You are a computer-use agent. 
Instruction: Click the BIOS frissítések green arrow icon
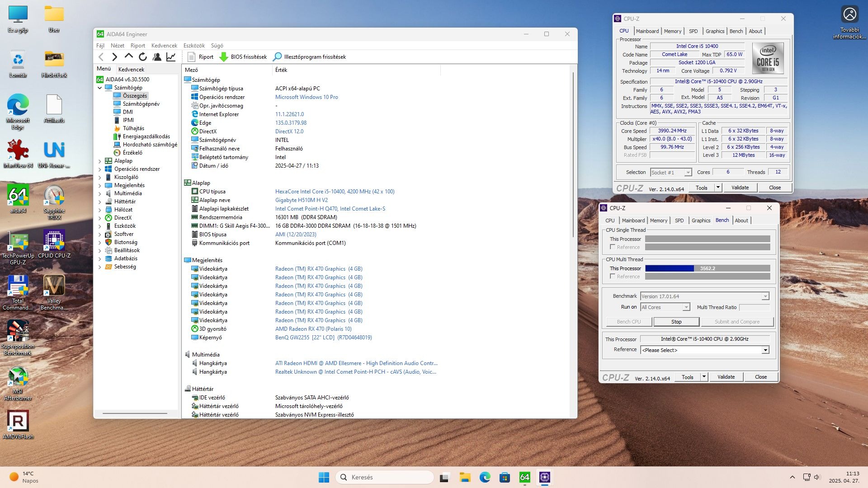[x=223, y=57]
